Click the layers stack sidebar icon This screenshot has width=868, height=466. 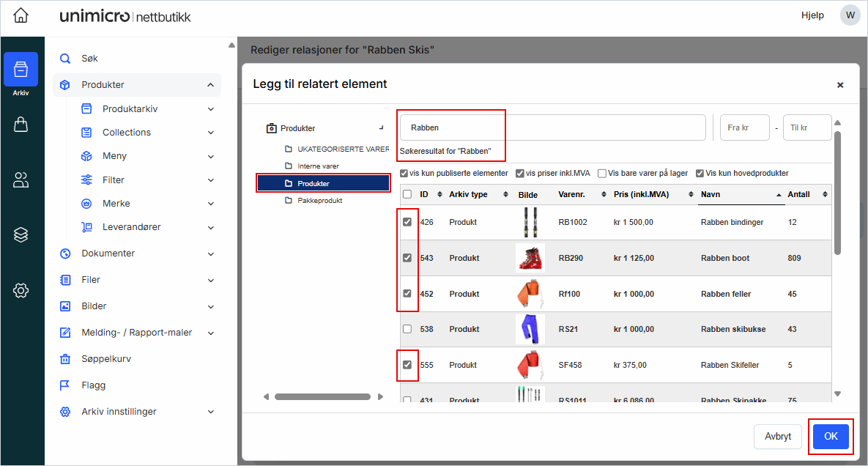click(21, 234)
